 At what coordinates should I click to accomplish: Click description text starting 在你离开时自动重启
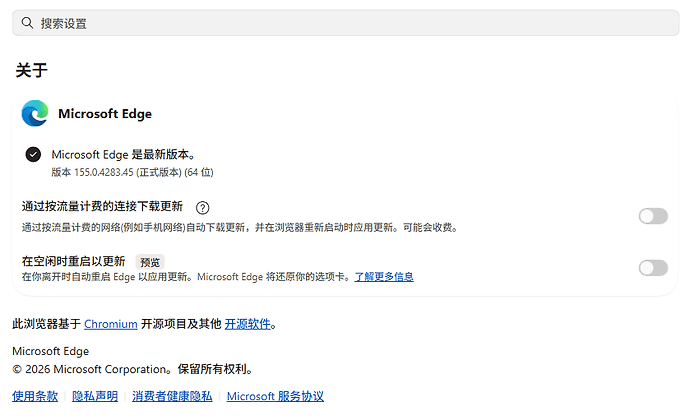click(185, 277)
